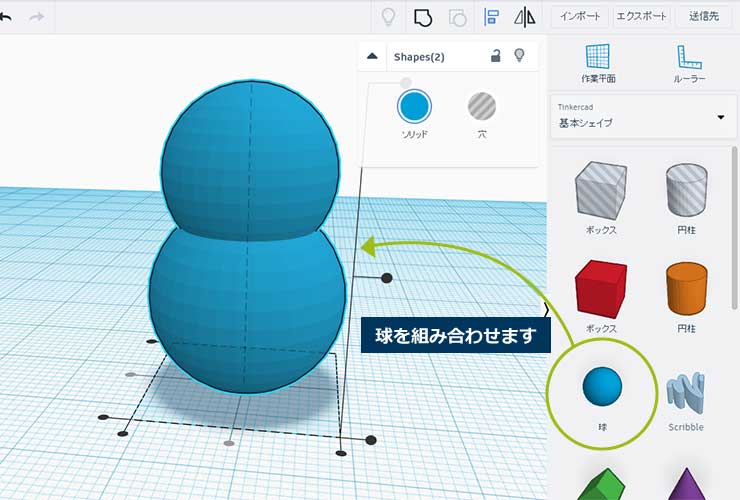This screenshot has width=740, height=500.
Task: Click the redo arrow icon
Action: coord(36,17)
